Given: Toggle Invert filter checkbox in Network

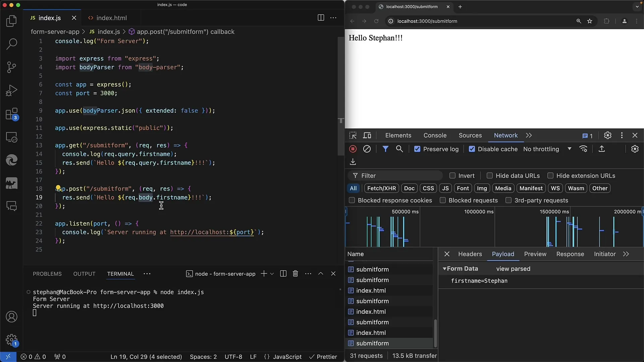Looking at the screenshot, I should [453, 176].
